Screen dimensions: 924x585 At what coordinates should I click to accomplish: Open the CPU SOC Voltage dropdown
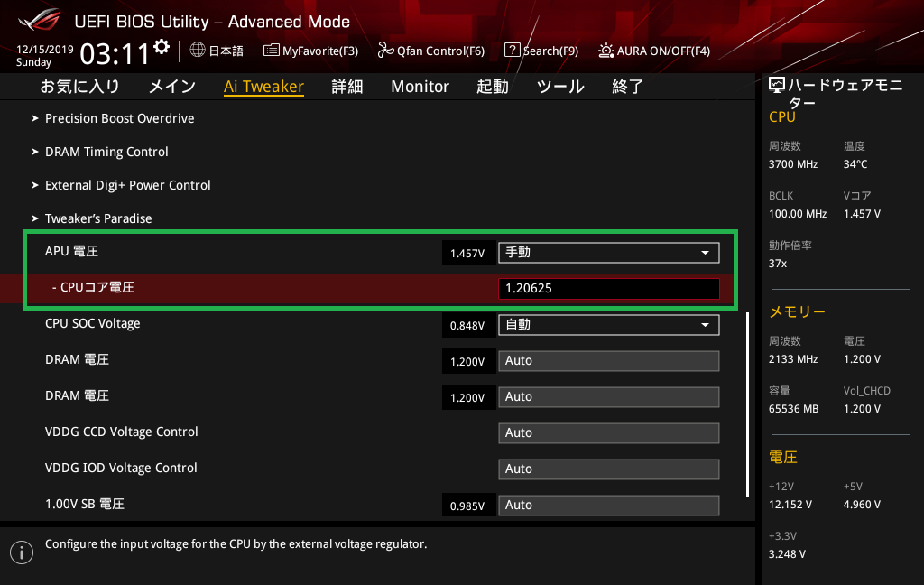tap(609, 325)
